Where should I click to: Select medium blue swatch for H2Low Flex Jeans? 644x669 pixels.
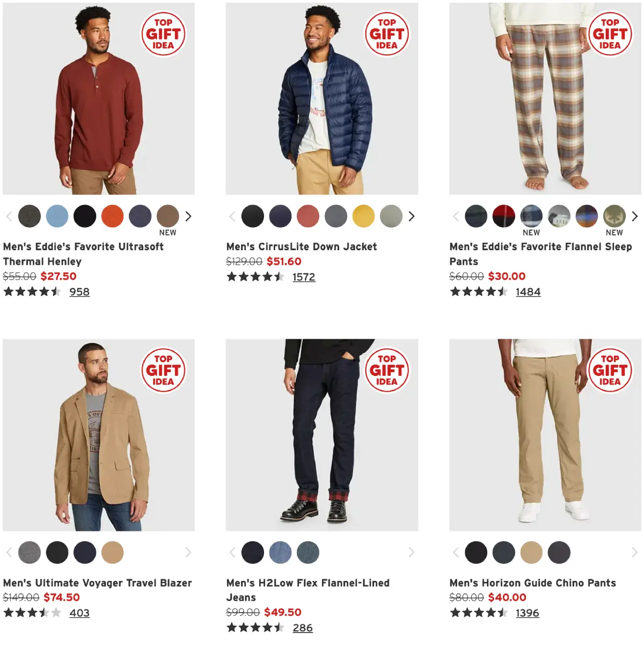(280, 552)
